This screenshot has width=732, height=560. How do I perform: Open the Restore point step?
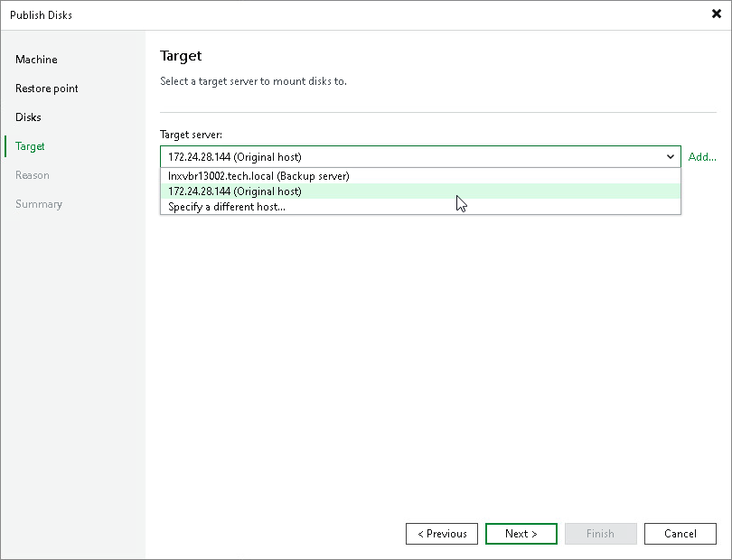pyautogui.click(x=46, y=89)
